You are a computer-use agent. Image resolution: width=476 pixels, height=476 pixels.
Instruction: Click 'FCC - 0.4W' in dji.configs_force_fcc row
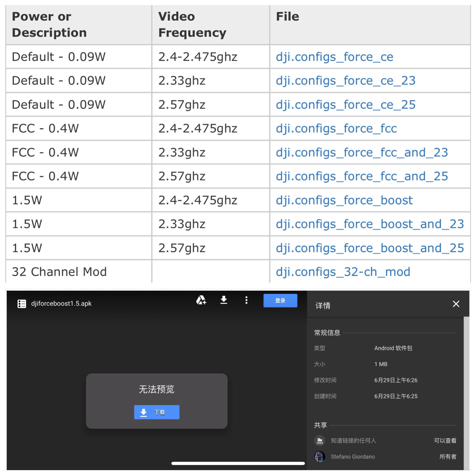(x=45, y=129)
